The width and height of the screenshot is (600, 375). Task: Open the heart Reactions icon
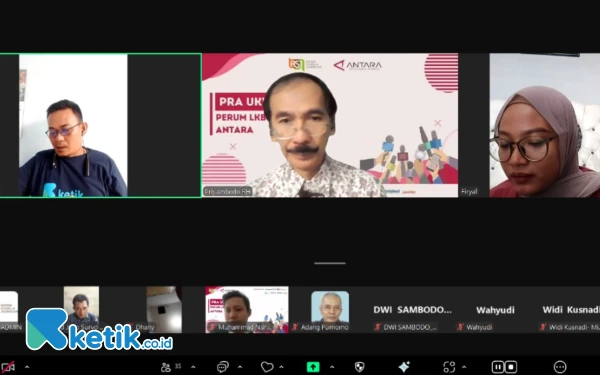(267, 367)
